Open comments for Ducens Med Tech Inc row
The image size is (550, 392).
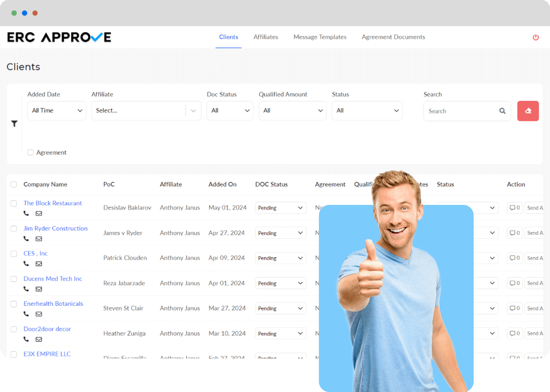click(x=514, y=283)
